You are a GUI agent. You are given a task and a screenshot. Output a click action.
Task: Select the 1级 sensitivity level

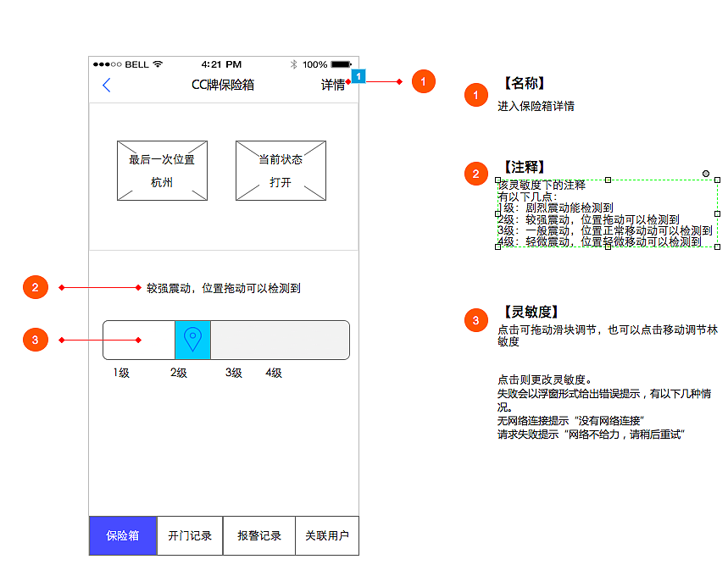(x=122, y=372)
